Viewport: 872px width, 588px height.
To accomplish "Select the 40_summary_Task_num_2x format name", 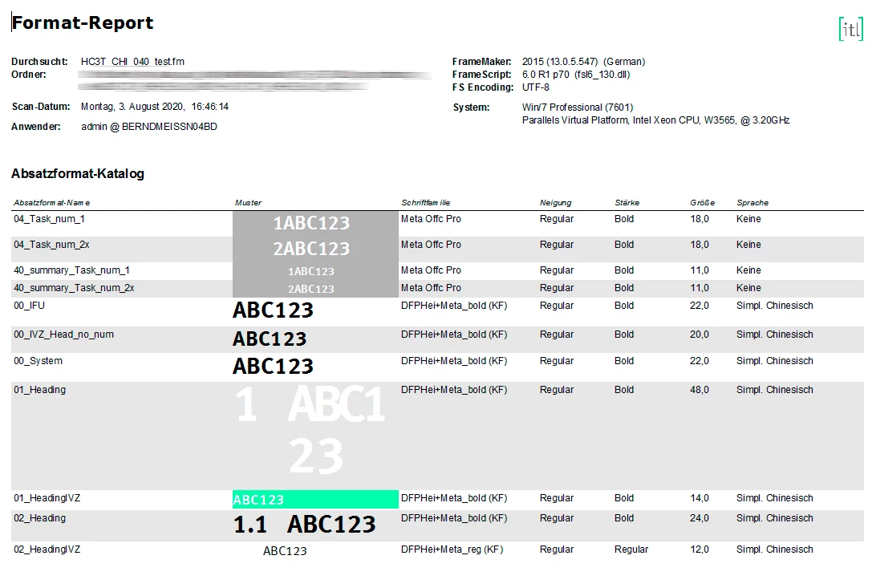I will pos(74,288).
